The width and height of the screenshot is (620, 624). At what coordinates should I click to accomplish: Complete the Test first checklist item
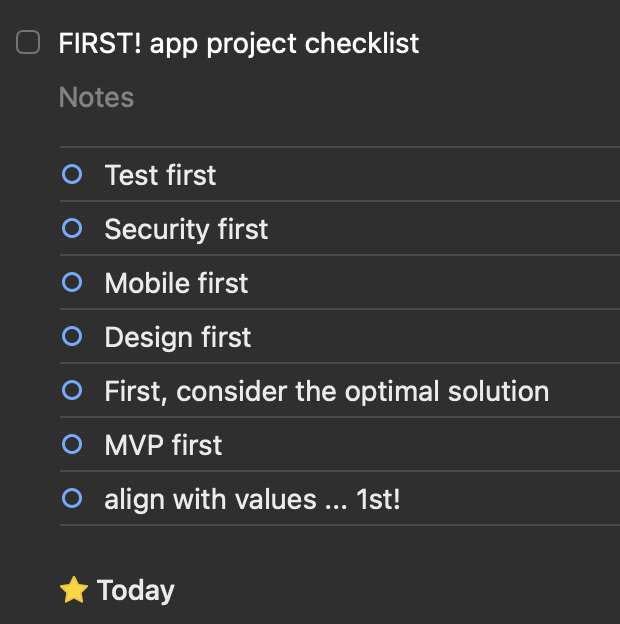tap(72, 175)
